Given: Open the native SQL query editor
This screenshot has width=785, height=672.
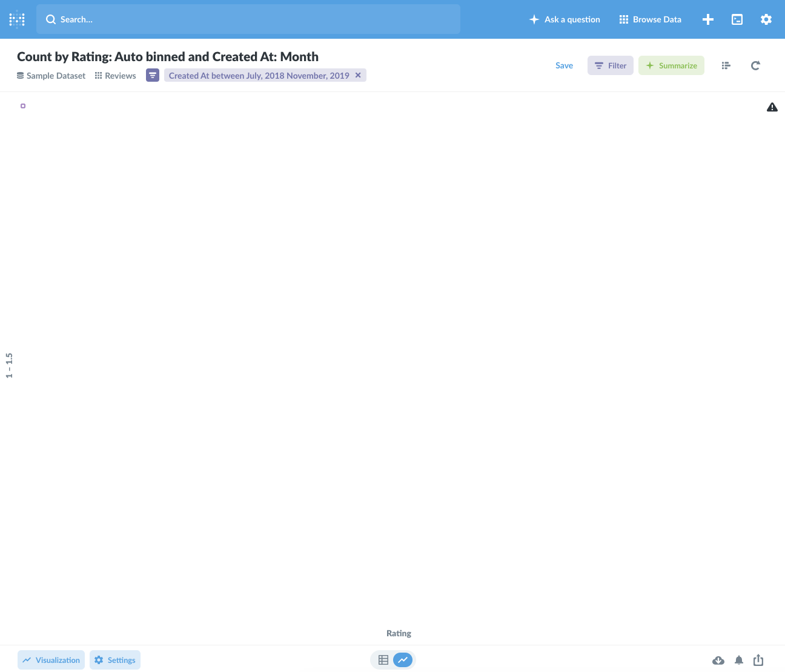Looking at the screenshot, I should (737, 19).
